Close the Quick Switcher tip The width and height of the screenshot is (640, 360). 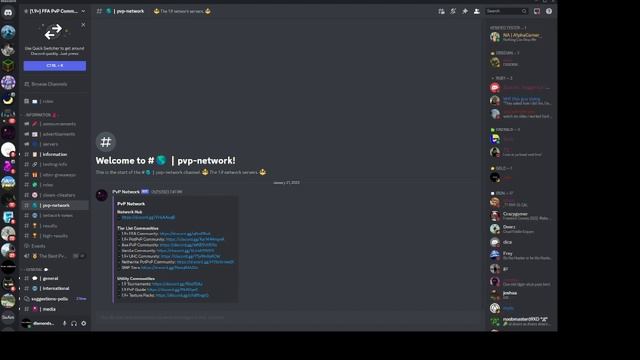point(83,25)
